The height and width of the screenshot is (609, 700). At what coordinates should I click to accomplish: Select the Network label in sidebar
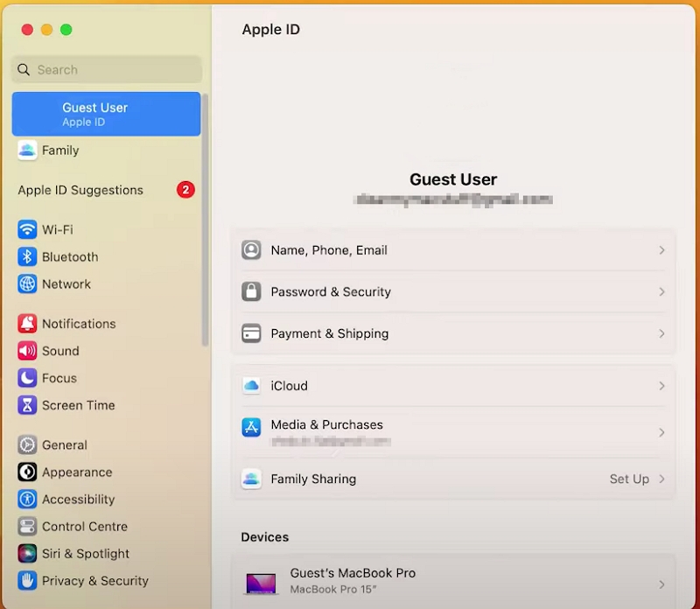point(66,284)
